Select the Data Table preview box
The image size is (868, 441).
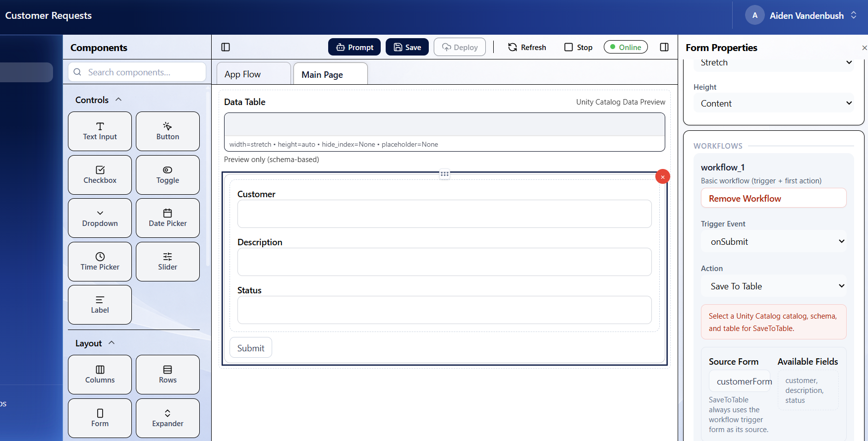444,132
